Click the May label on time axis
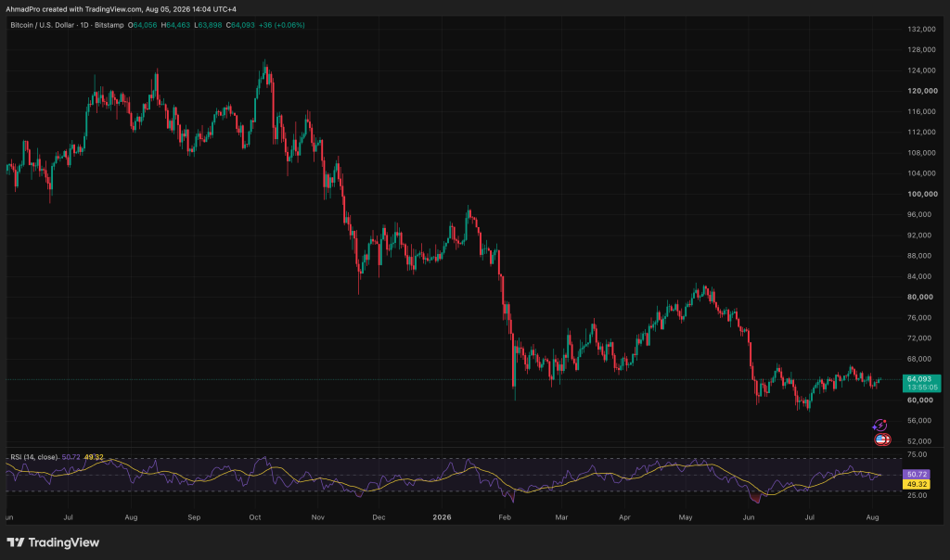The height and width of the screenshot is (560, 950). point(686,517)
